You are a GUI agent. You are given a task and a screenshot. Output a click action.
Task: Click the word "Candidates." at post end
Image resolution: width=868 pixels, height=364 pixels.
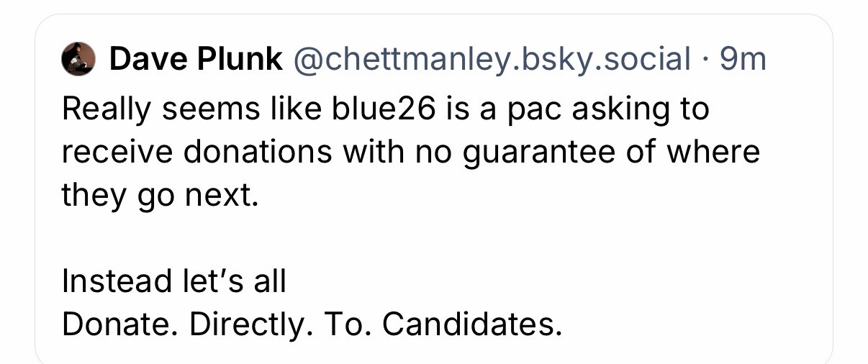(471, 324)
